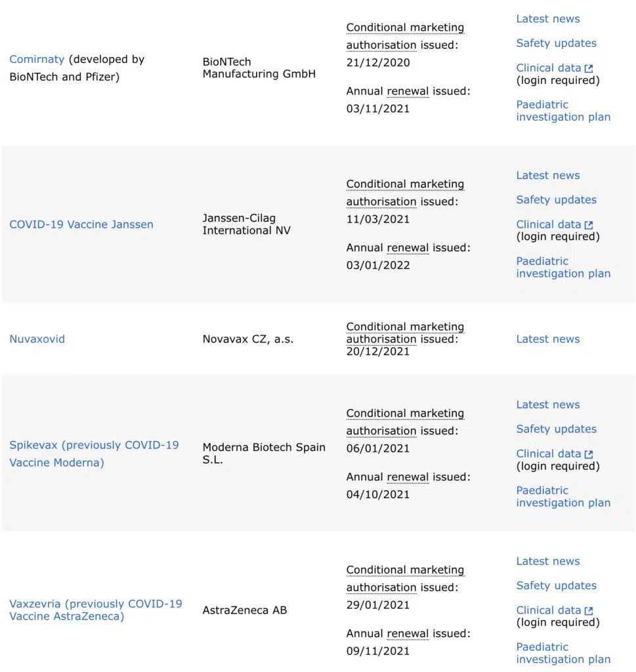The height and width of the screenshot is (672, 636).
Task: Click Safety updates in Janssen row
Action: [x=557, y=200]
